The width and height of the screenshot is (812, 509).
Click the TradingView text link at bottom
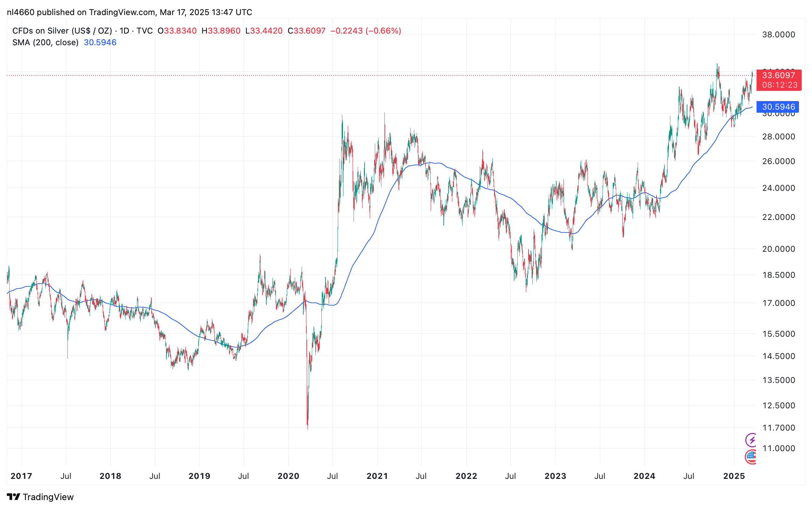coord(48,497)
